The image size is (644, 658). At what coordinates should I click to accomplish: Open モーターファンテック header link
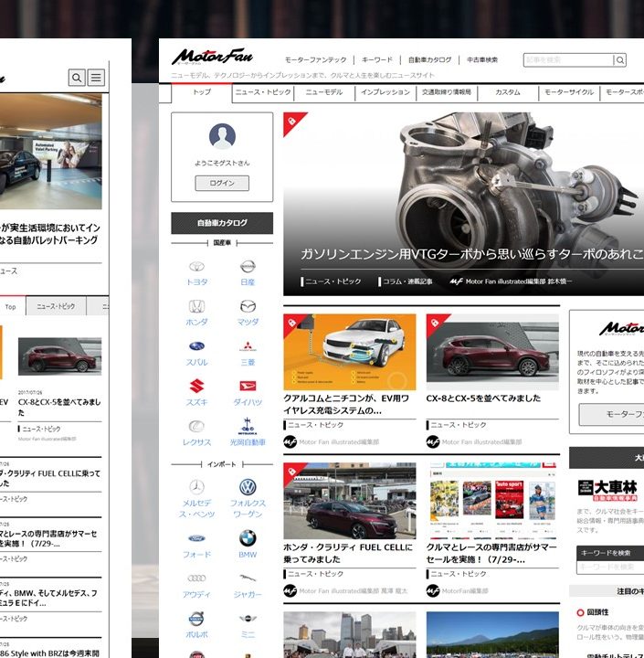315,60
